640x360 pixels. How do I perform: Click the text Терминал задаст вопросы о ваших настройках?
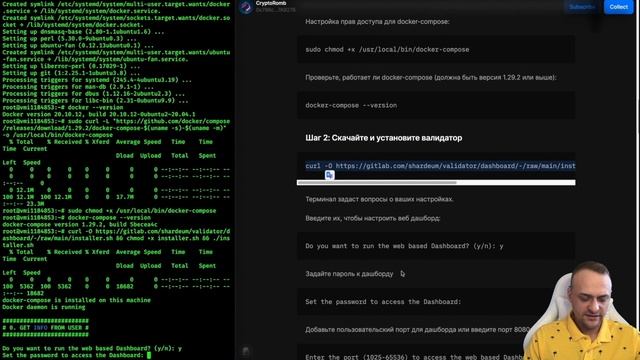point(379,199)
